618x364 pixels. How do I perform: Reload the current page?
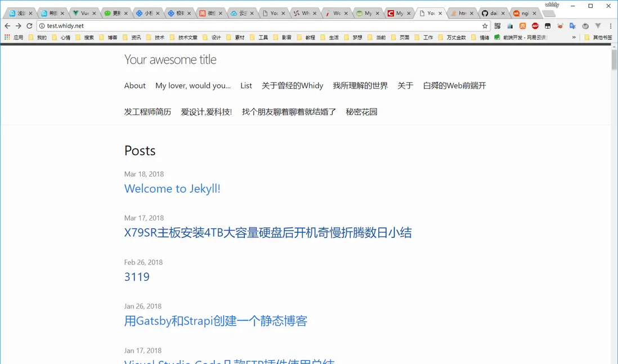pos(29,26)
